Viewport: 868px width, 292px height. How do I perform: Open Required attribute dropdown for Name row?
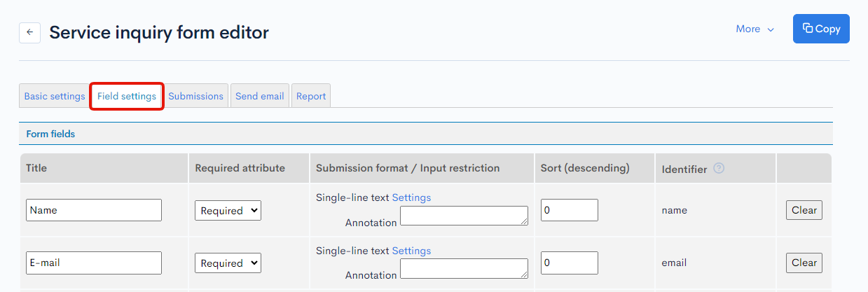pyautogui.click(x=228, y=210)
